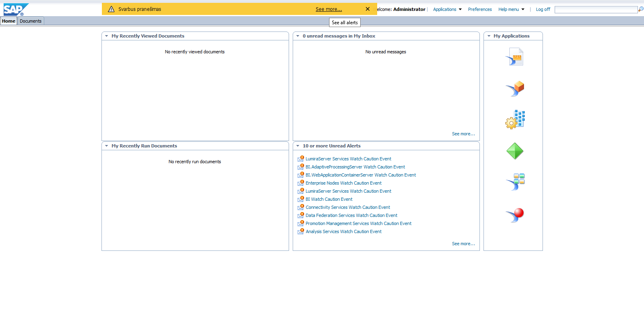Open the gear and blue grid application
The image size is (644, 326).
(515, 120)
